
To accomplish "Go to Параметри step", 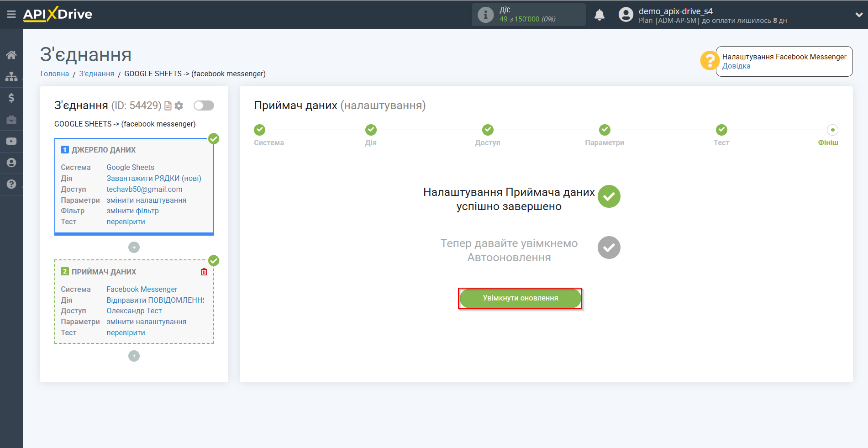I will 605,130.
